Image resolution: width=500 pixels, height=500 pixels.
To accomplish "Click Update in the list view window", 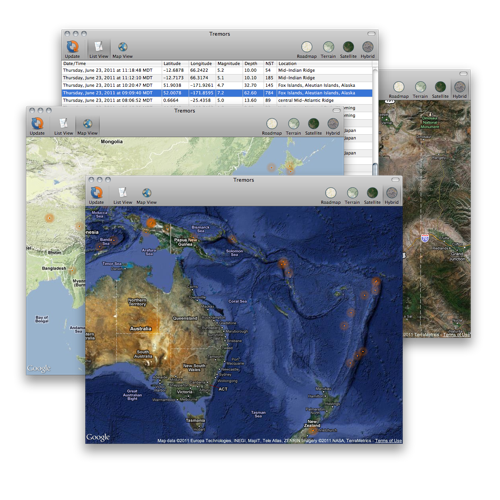I will 72,49.
